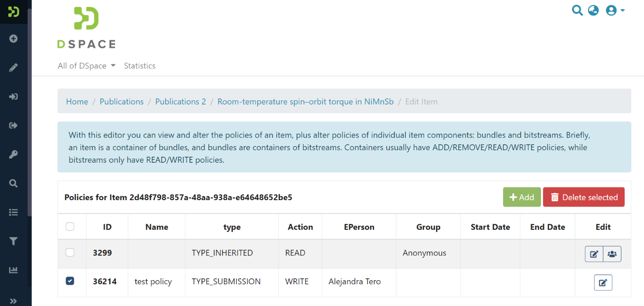Toggle the select-all policies checkbox
Screen dimensions: 644x306
point(70,226)
